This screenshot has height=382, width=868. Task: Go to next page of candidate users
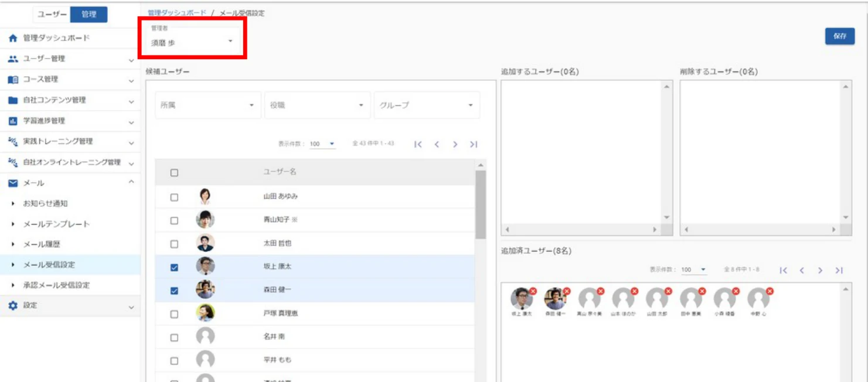455,145
